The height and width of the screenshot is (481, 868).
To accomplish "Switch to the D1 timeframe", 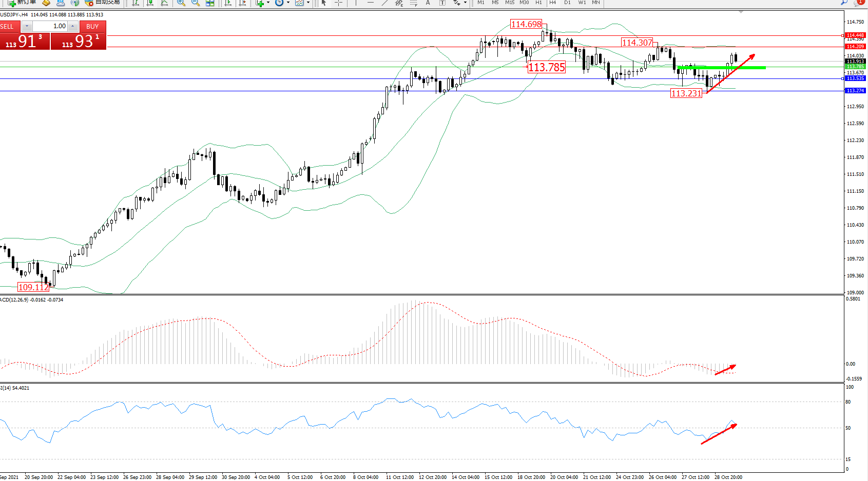I will click(x=567, y=3).
